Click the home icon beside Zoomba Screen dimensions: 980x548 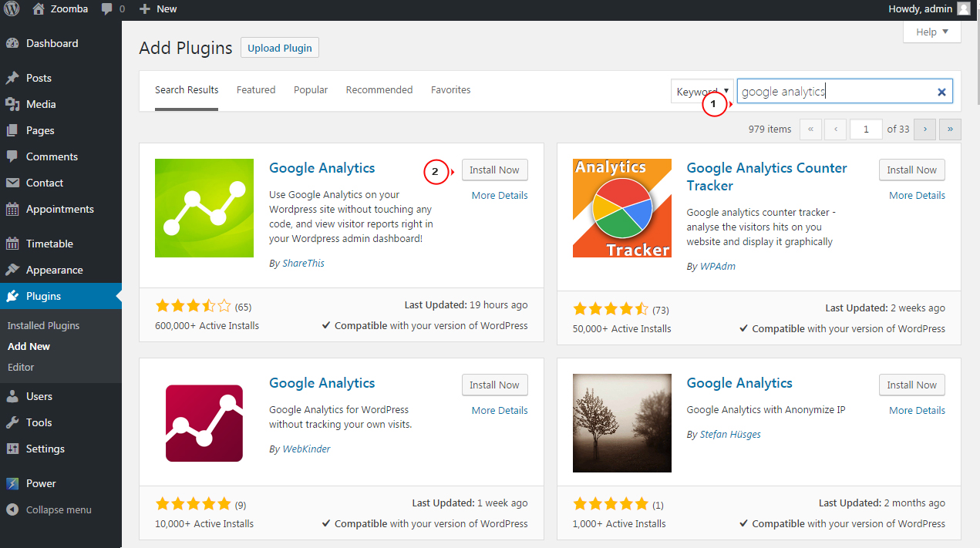(x=39, y=9)
